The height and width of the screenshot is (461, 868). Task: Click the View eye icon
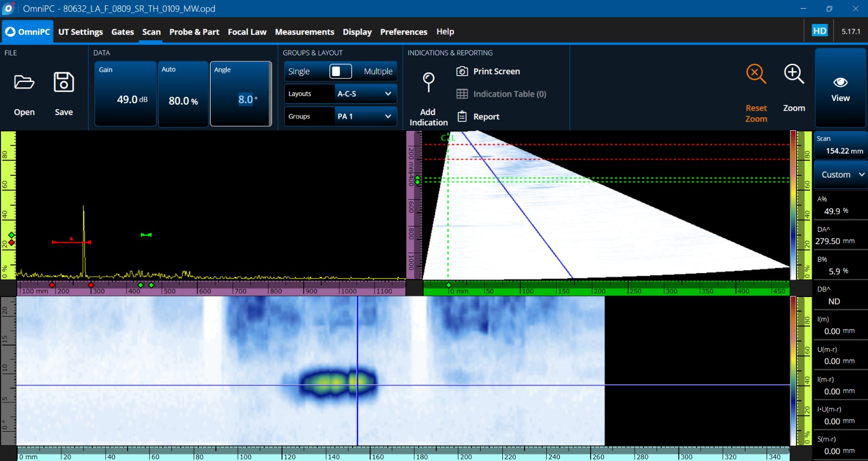tap(840, 83)
